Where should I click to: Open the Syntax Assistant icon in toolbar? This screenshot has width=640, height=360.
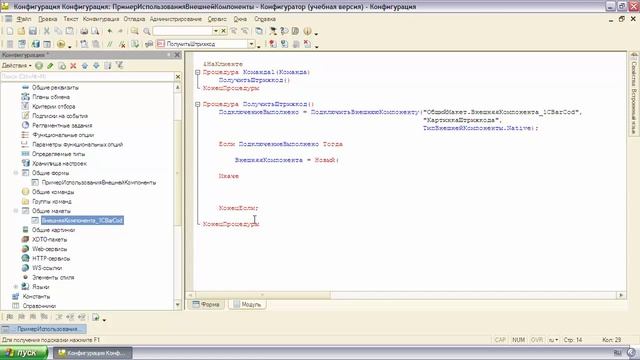point(272,31)
